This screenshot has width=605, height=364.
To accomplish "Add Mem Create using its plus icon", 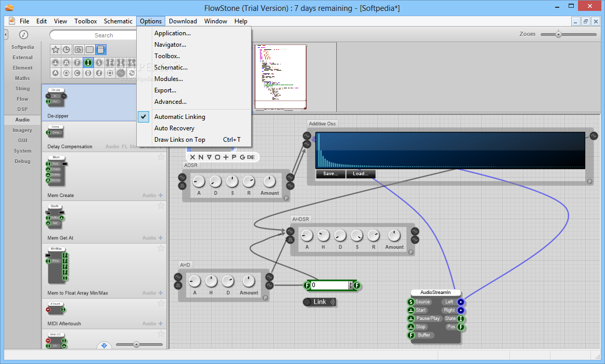I will coord(161,195).
